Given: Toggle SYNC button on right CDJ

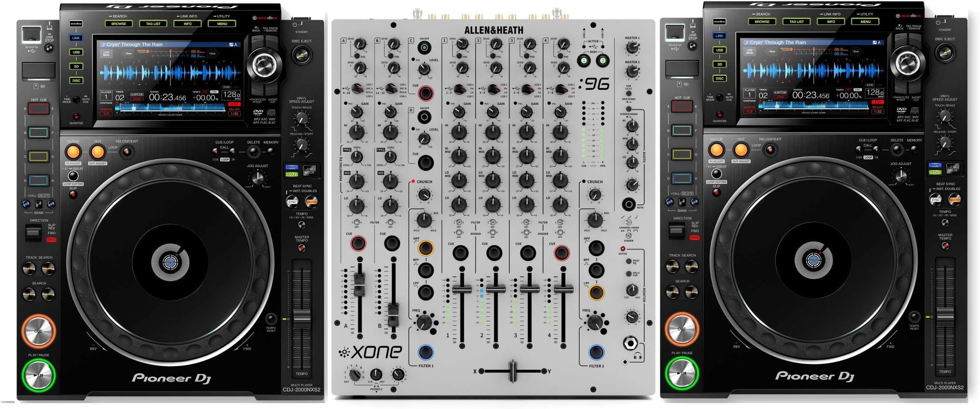Looking at the screenshot, I should pos(936,200).
